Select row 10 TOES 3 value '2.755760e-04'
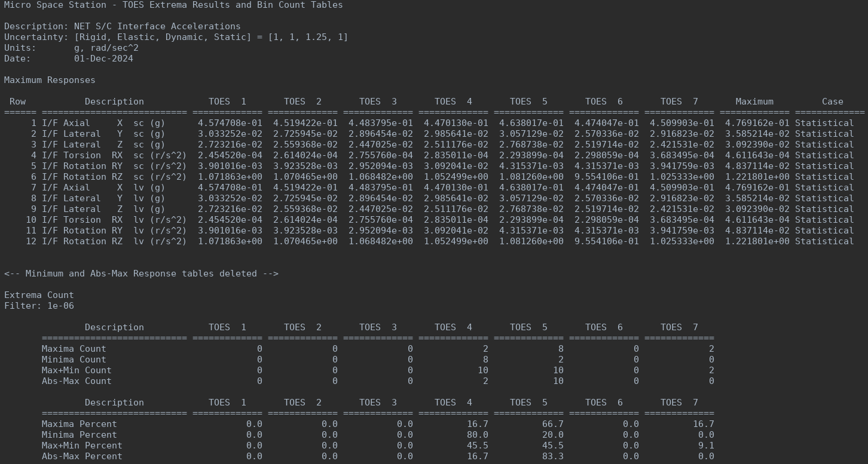Image resolution: width=868 pixels, height=464 pixels. click(x=381, y=220)
